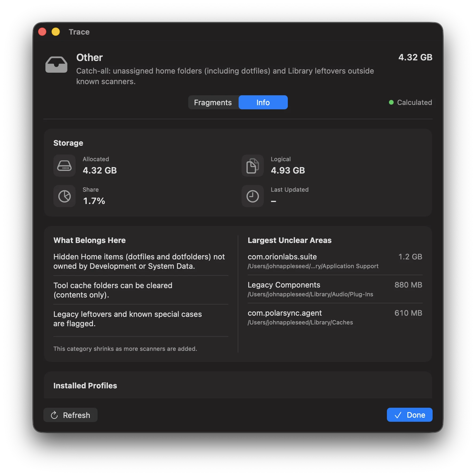Click the Allocated 4.32 GB value
This screenshot has width=476, height=476.
(x=100, y=170)
